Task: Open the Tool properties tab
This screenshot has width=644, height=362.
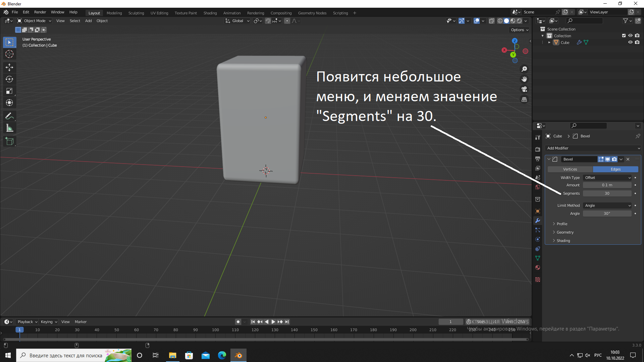Action: 538,137
